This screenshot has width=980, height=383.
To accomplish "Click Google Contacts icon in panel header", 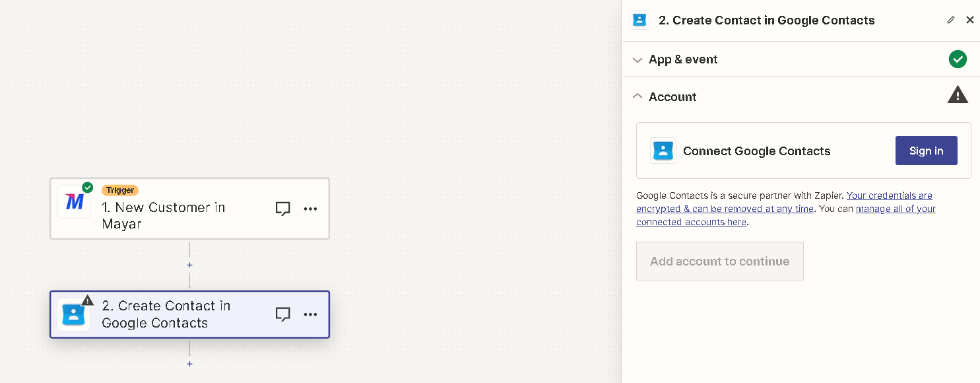I will click(639, 20).
